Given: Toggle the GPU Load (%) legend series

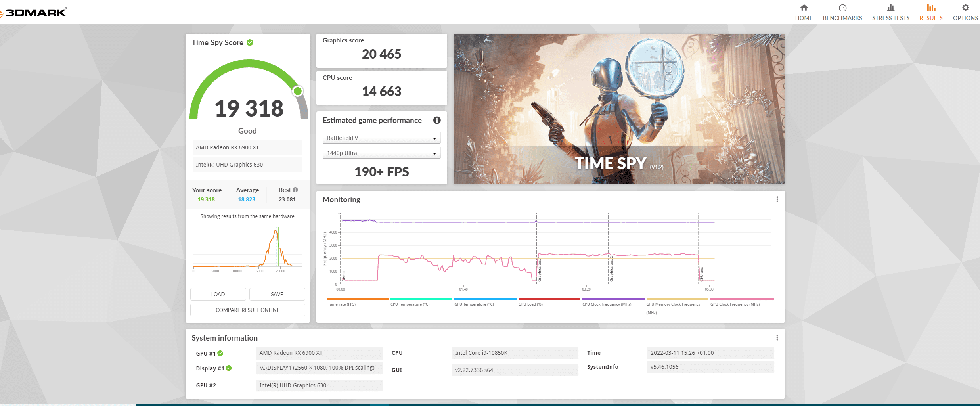Looking at the screenshot, I should click(549, 302).
